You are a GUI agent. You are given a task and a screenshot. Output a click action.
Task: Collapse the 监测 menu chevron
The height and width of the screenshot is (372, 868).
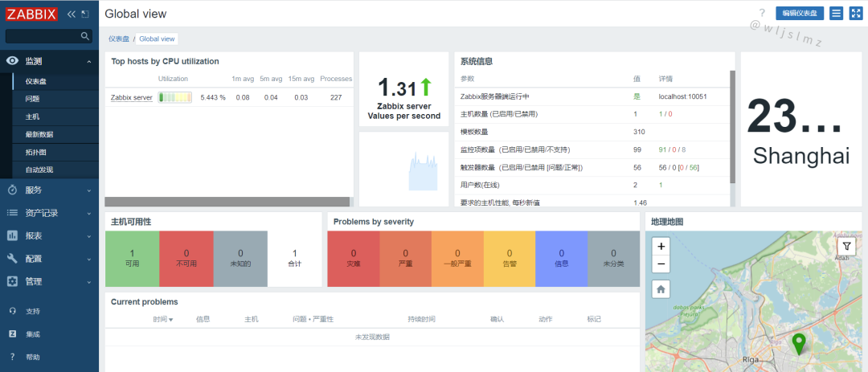point(89,62)
